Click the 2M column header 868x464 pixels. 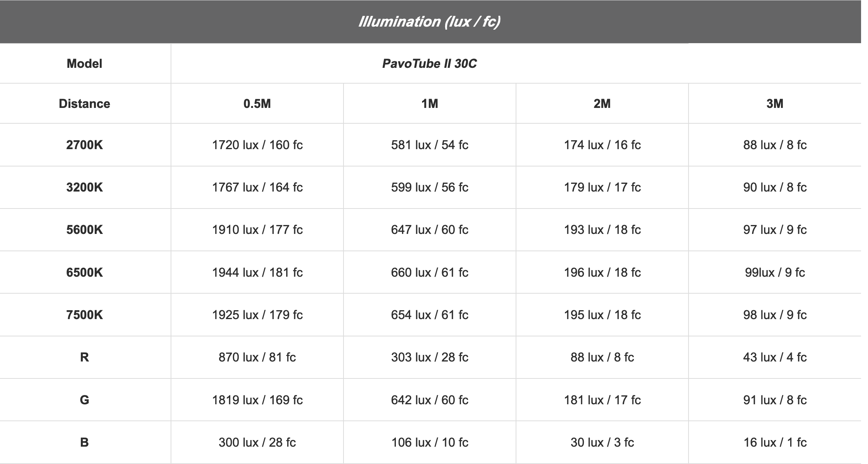(x=602, y=104)
